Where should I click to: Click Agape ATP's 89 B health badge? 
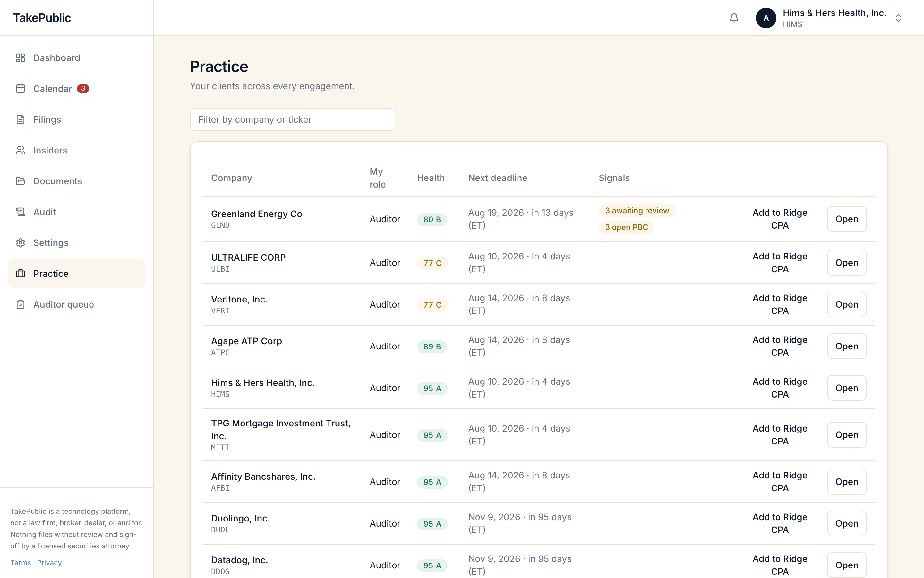tap(432, 346)
